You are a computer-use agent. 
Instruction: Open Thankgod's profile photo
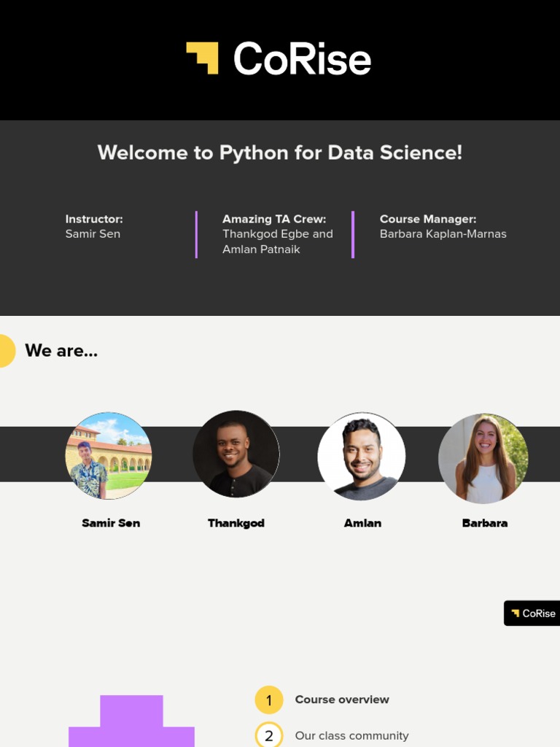[236, 454]
